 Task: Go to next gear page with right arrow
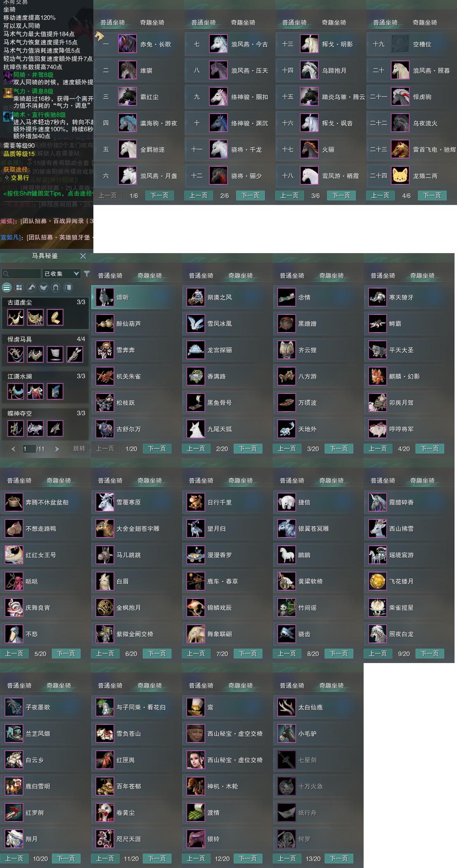click(57, 449)
